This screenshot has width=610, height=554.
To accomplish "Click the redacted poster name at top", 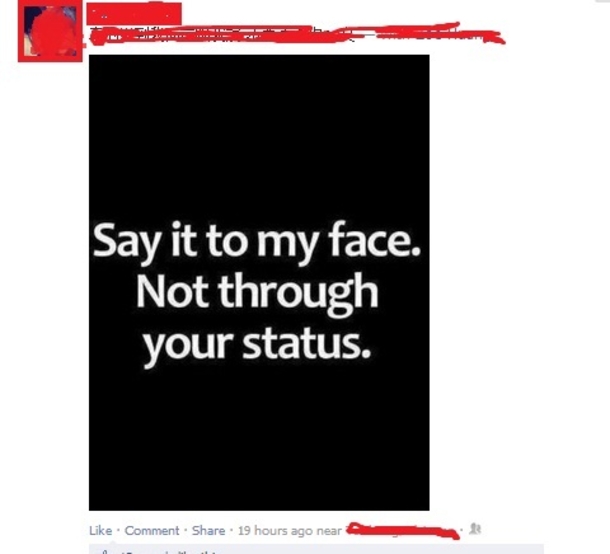I will (x=134, y=14).
